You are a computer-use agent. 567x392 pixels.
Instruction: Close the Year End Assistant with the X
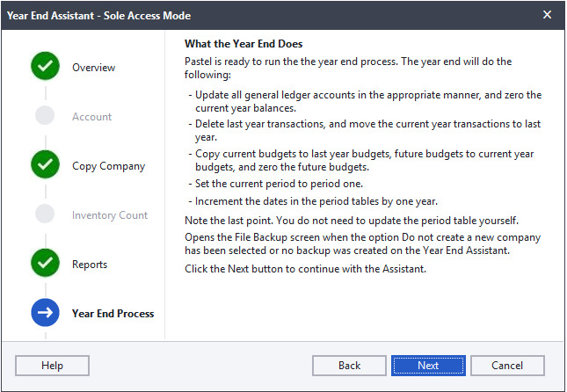coord(547,15)
